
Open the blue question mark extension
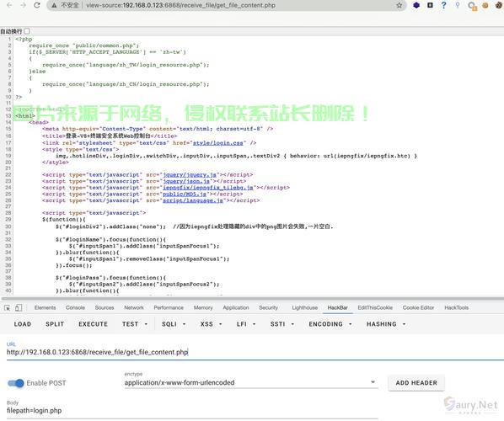click(444, 5)
